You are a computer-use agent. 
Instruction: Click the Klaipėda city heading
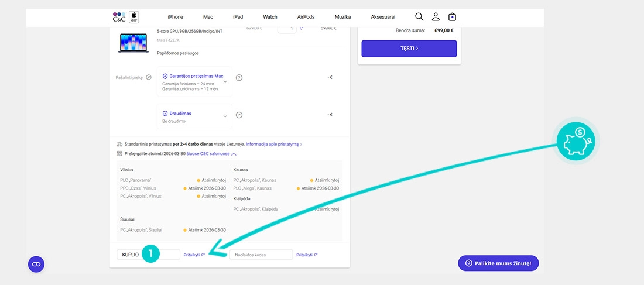pyautogui.click(x=242, y=198)
